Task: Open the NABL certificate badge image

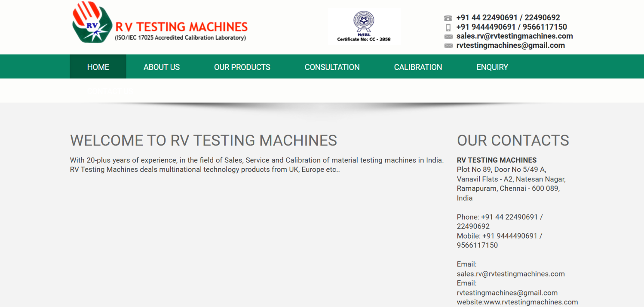Action: pos(364,27)
